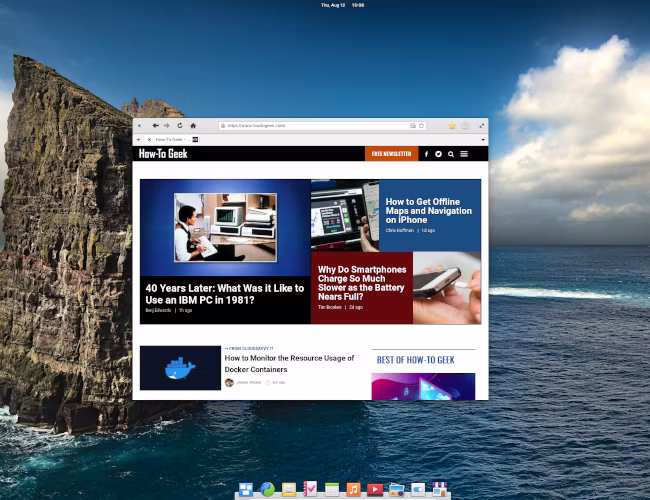
Task: Launch the Photos app from the dock
Action: (396, 490)
